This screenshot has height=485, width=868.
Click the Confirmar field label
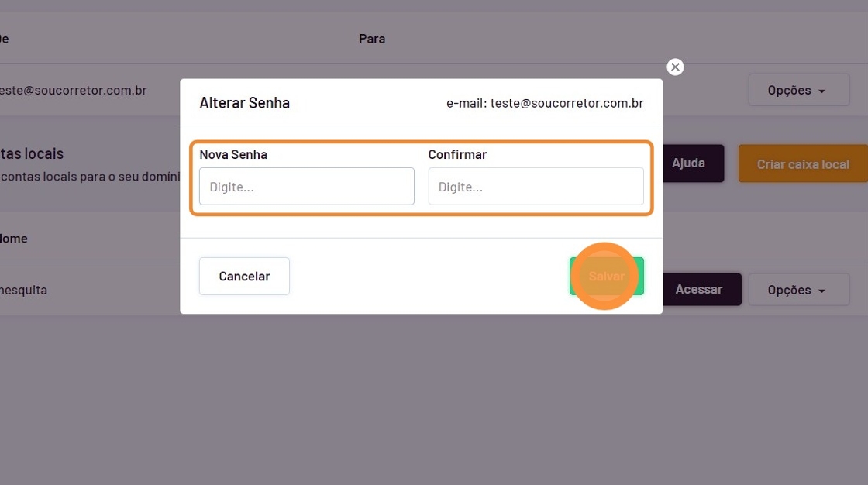pyautogui.click(x=457, y=154)
